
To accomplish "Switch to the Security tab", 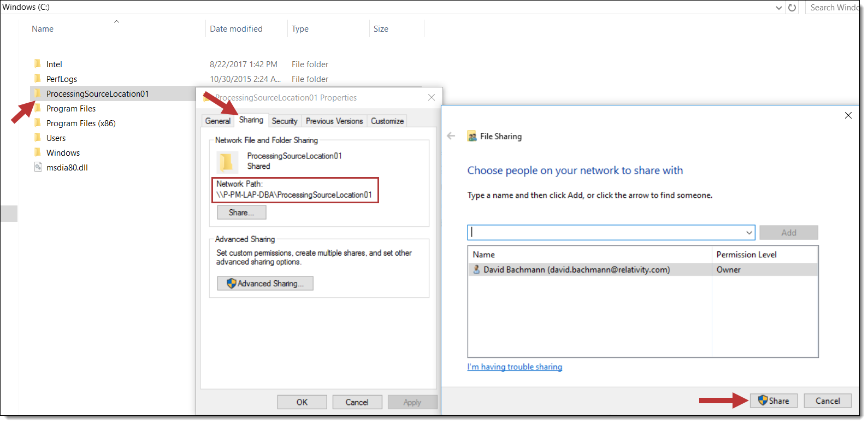I will coord(285,121).
